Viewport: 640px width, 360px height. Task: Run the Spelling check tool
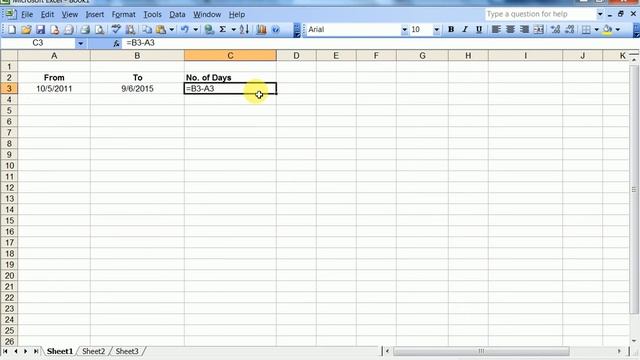(116, 29)
